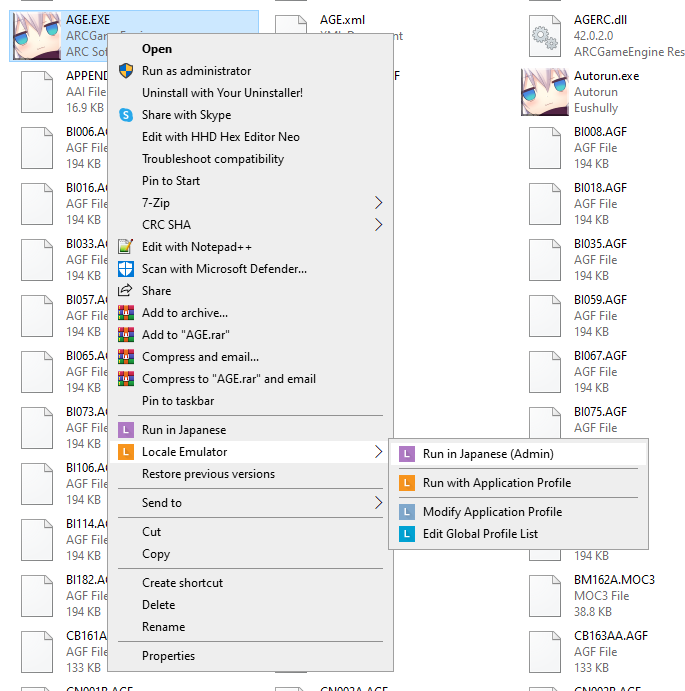Click orange L icon for Run with Application Profile
The width and height of the screenshot is (685, 691).
pos(407,483)
